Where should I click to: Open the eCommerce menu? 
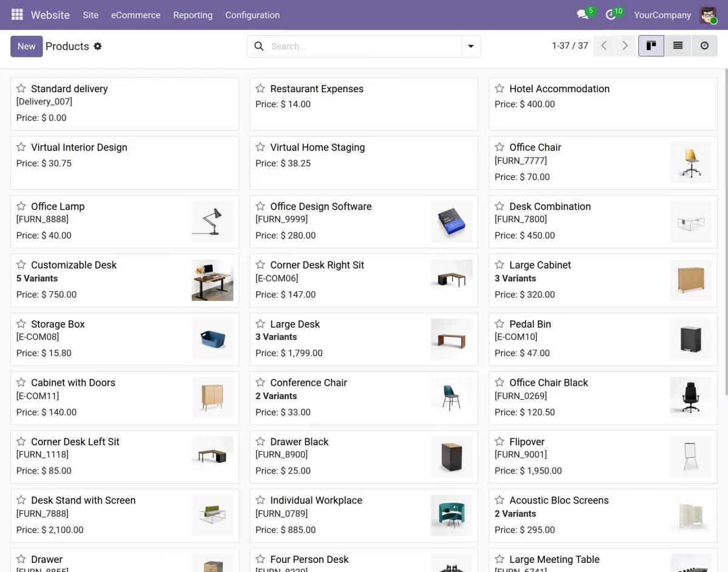pyautogui.click(x=136, y=15)
